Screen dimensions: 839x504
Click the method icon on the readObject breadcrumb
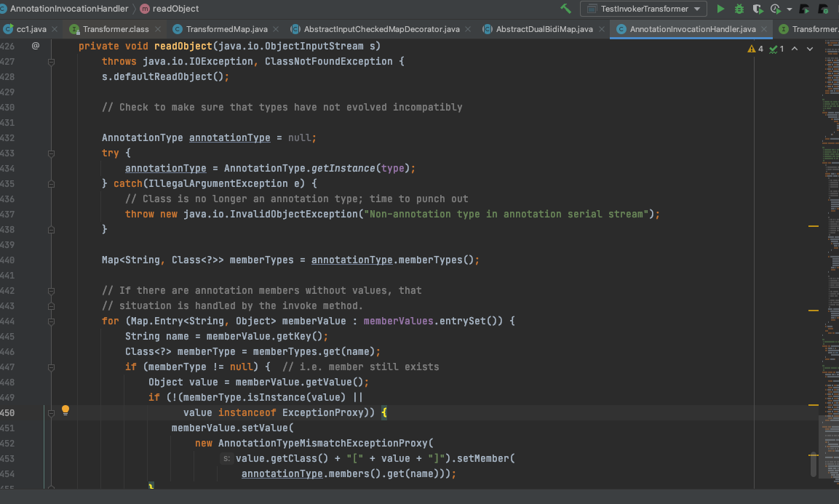(x=145, y=9)
